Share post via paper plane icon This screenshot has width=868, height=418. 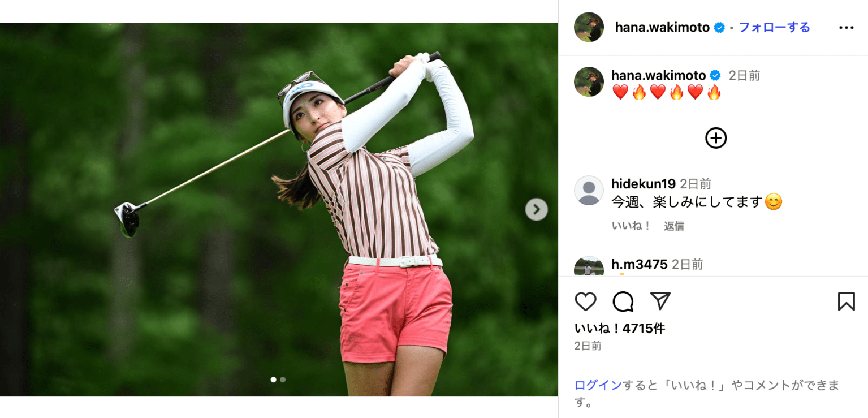click(660, 301)
